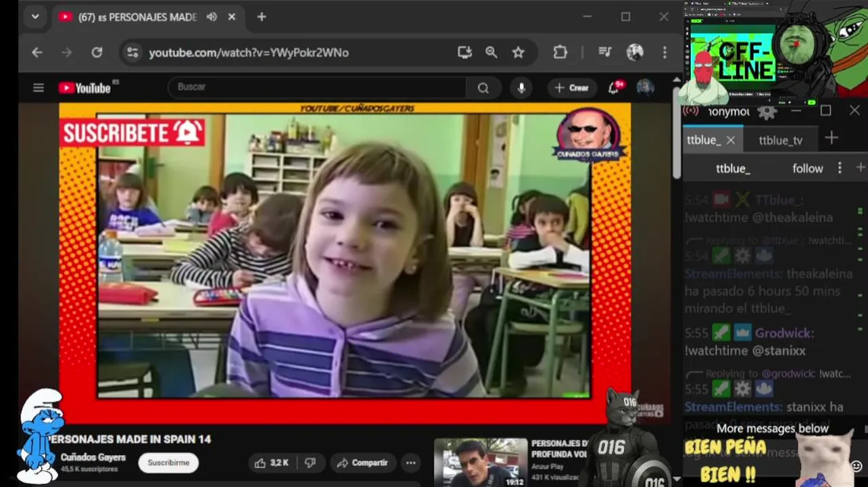Dislike the video
Viewport: 868px width, 487px height.
[x=310, y=463]
